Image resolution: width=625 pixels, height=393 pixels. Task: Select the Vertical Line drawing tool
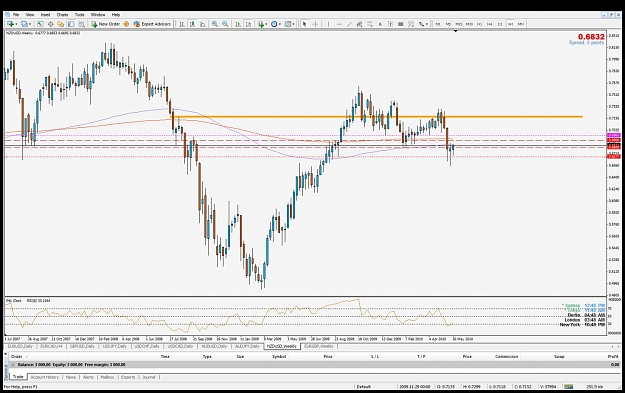[328, 24]
